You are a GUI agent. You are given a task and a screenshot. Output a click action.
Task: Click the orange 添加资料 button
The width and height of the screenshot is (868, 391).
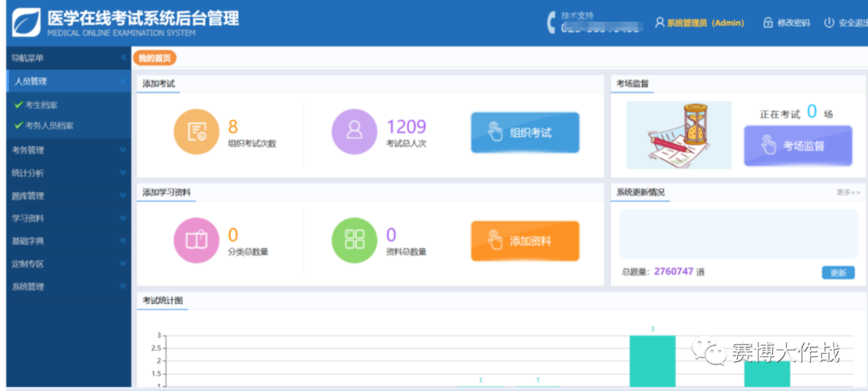(525, 241)
